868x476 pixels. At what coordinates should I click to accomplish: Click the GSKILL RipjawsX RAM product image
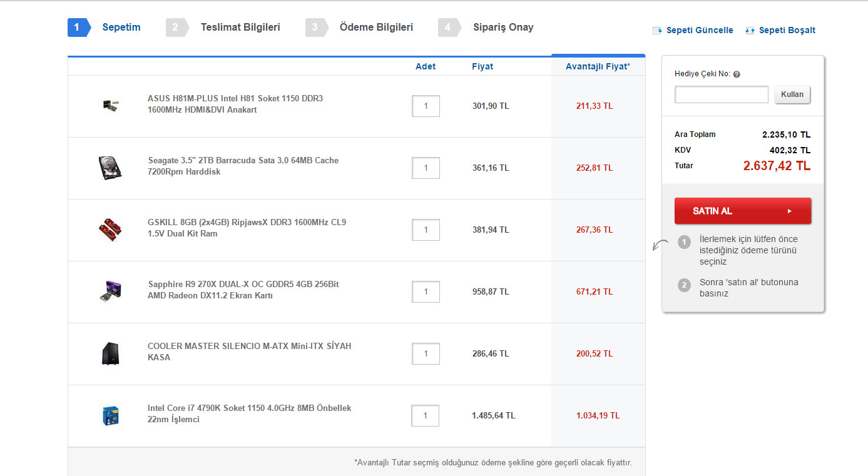click(110, 230)
